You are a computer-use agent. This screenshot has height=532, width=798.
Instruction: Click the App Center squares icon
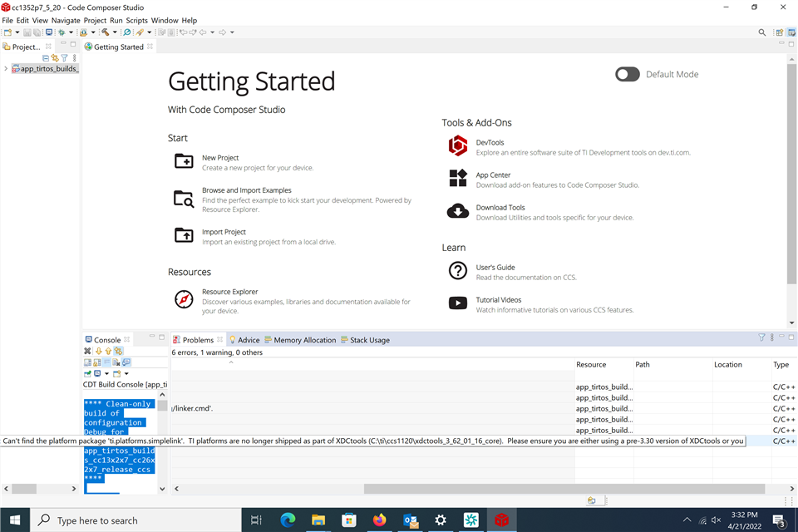457,178
